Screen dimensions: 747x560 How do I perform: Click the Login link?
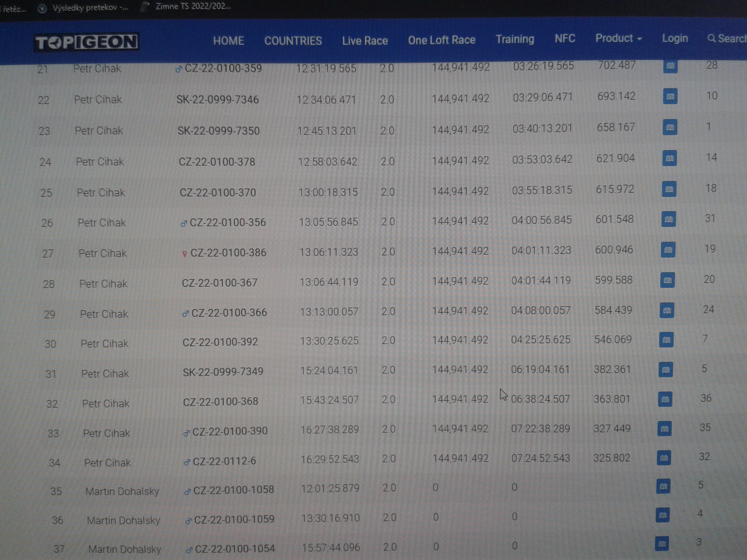click(x=675, y=38)
